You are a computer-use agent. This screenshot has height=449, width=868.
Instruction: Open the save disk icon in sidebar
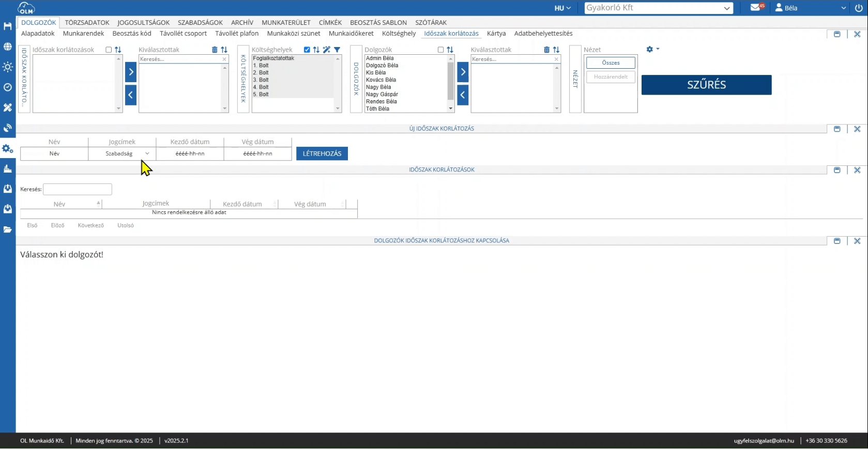[8, 26]
